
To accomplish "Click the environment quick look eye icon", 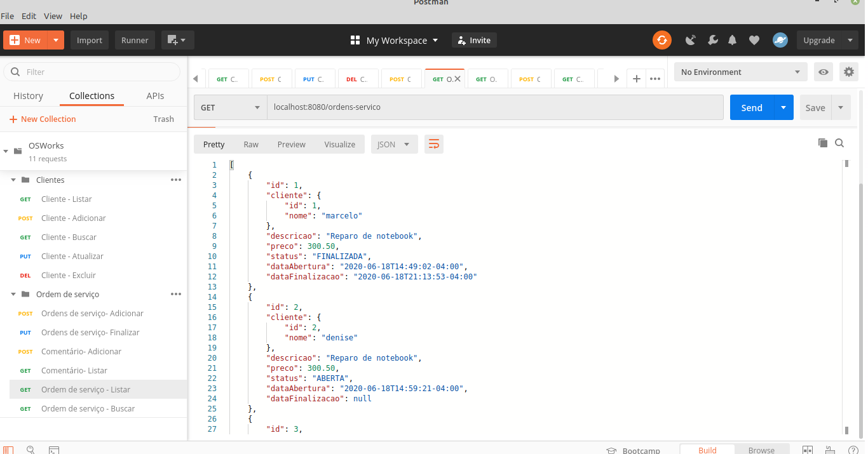I will coord(824,72).
